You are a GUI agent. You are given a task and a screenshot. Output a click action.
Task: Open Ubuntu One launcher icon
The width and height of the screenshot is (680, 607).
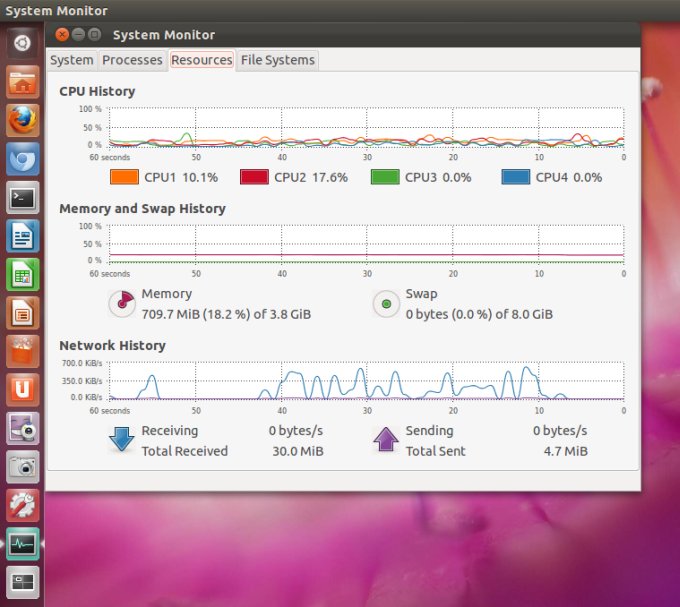click(x=23, y=390)
